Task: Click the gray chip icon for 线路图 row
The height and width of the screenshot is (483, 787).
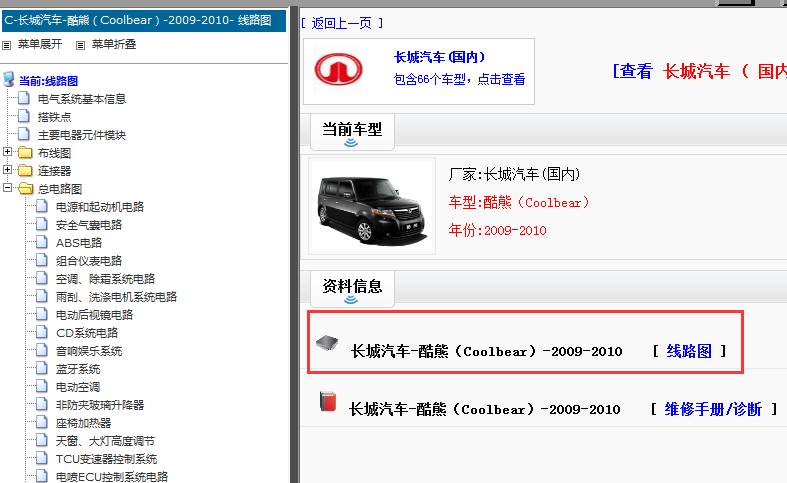Action: [327, 343]
